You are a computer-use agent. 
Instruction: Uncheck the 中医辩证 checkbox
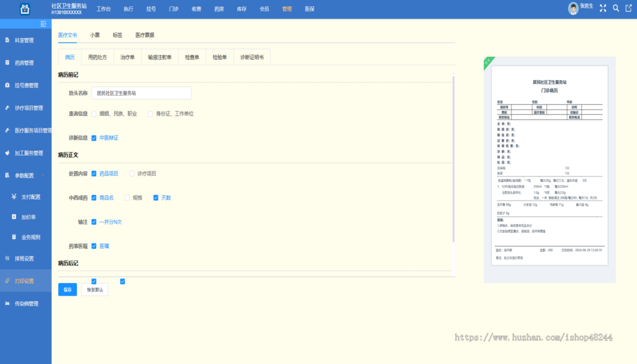94,138
